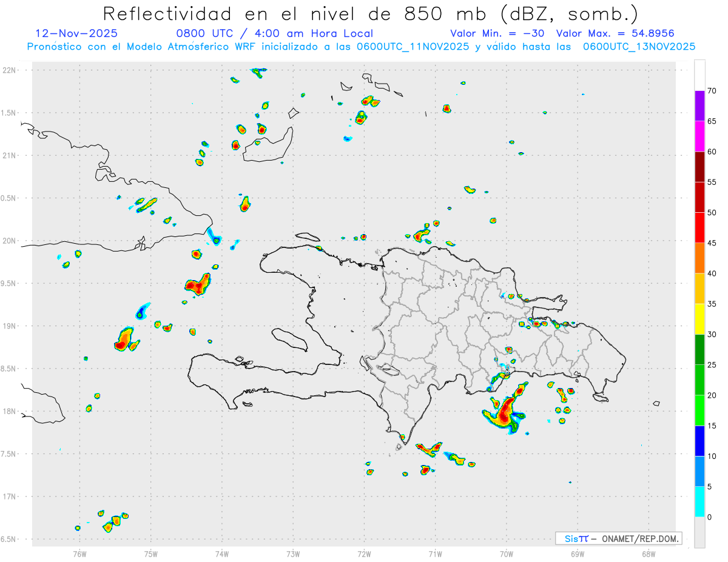Click the '75W' longitude label
The image size is (728, 562).
150,554
